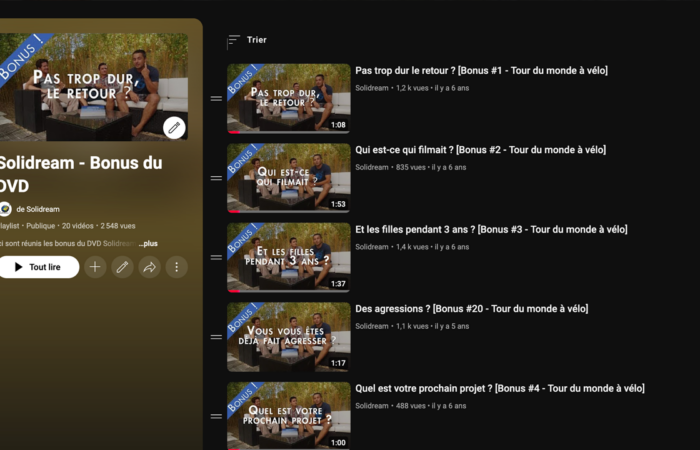Expand the playlist description with "plus"

coord(148,243)
